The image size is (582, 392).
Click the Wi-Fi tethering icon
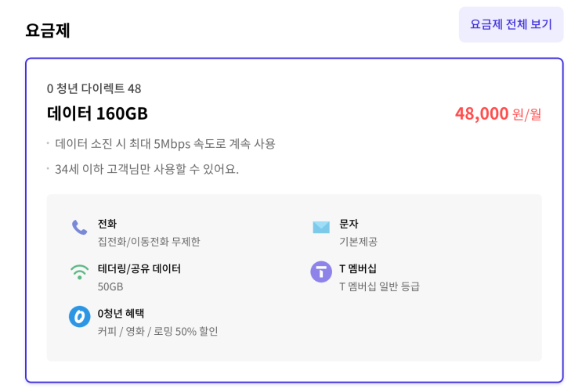coord(79,272)
